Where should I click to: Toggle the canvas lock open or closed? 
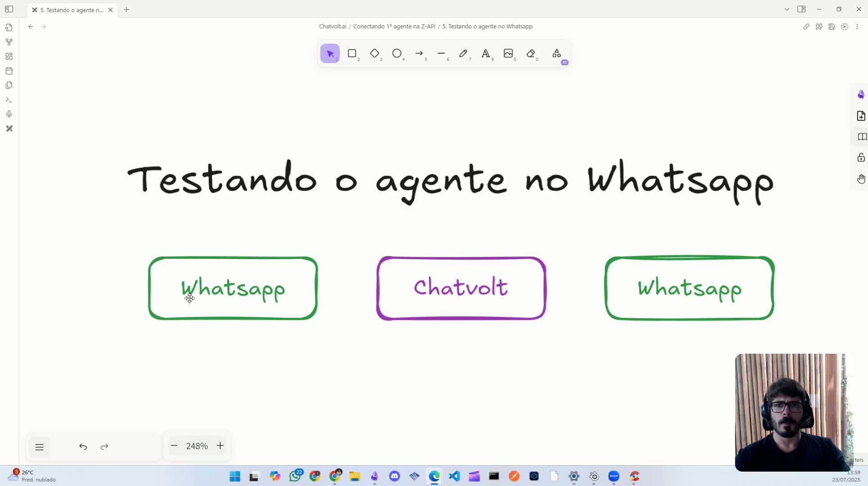(861, 157)
